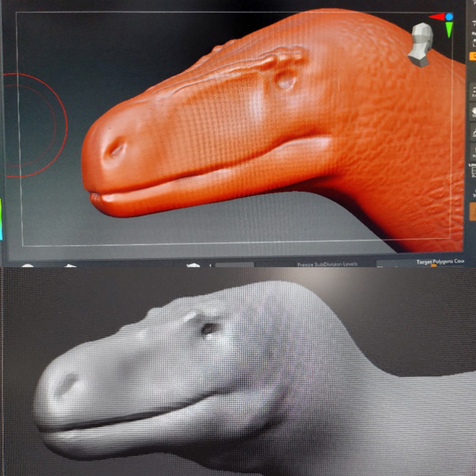
Task: Select the Move hand icon on right shelf
Action: click(x=472, y=111)
